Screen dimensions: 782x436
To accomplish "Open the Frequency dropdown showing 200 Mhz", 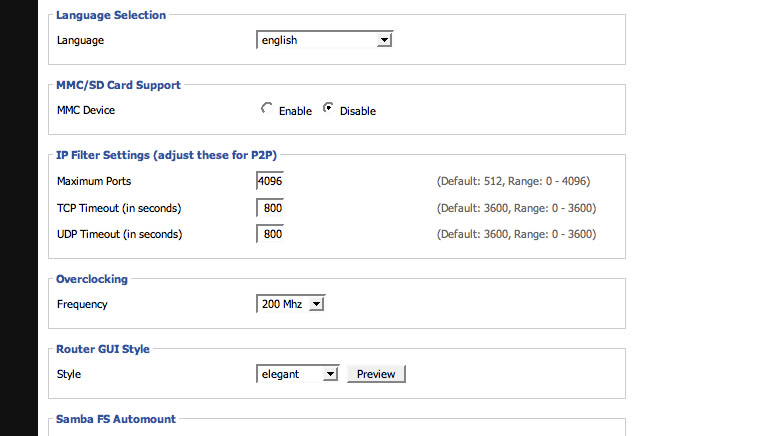I will pos(291,304).
